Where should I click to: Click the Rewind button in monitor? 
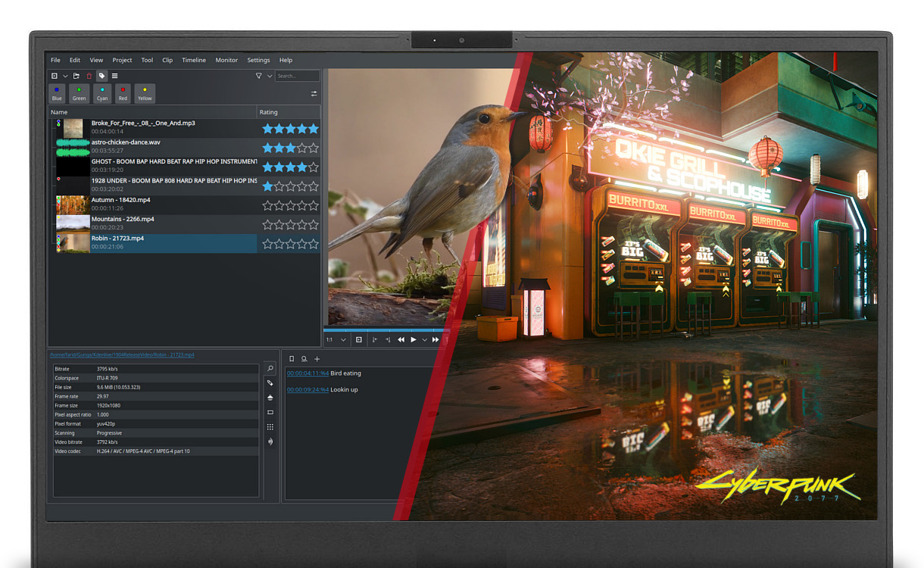[x=401, y=340]
